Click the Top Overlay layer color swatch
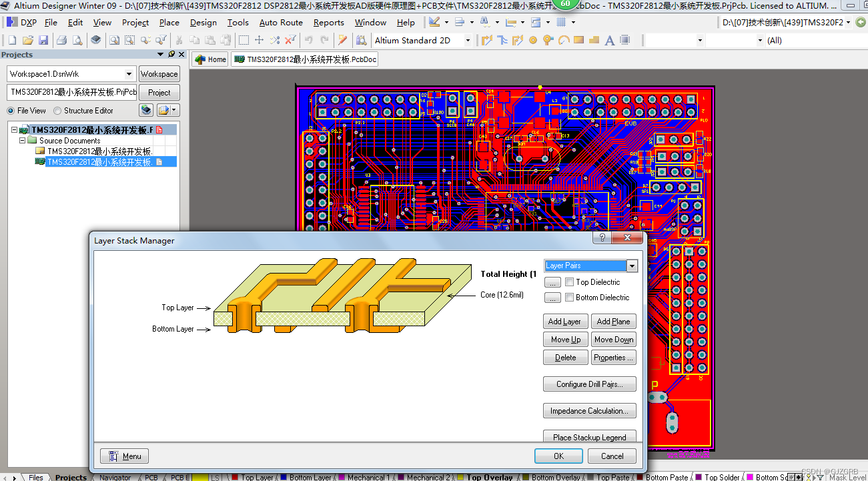The width and height of the screenshot is (868, 481). coord(460,476)
